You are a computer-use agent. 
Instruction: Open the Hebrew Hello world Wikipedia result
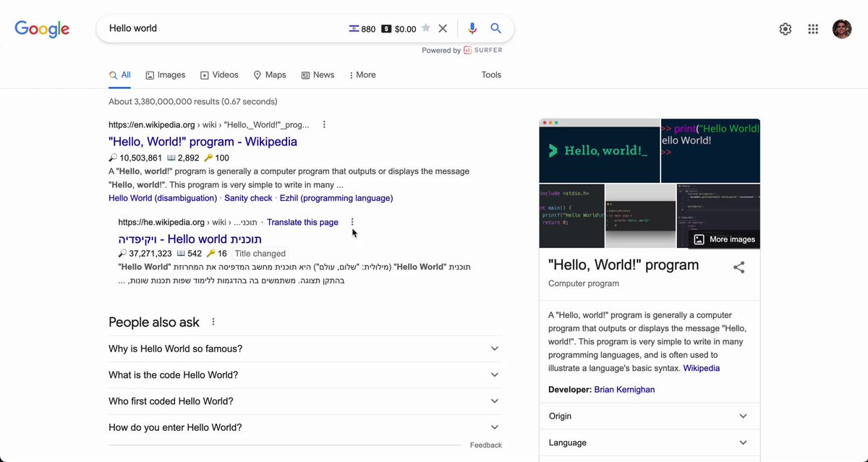click(x=190, y=239)
